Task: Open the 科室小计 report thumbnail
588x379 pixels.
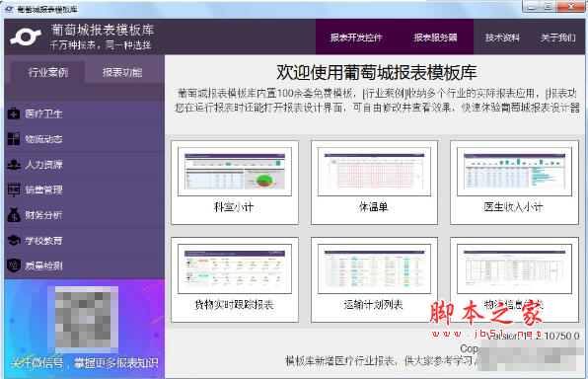Action: [235, 172]
